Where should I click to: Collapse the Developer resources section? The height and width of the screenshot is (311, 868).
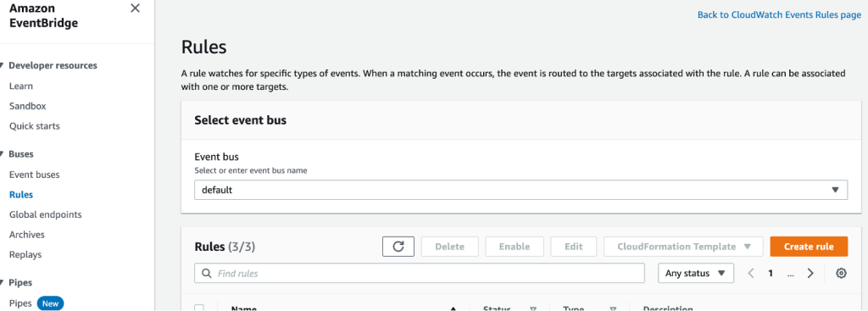click(x=3, y=65)
